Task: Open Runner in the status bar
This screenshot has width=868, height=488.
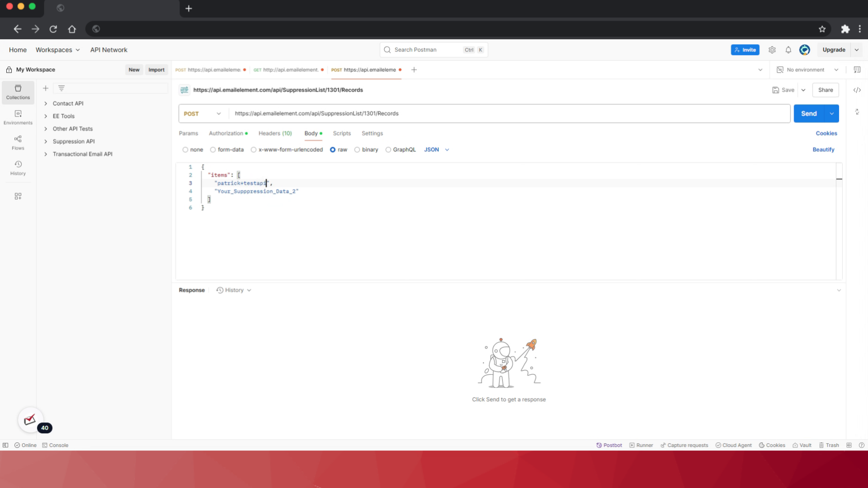Action: [641, 445]
